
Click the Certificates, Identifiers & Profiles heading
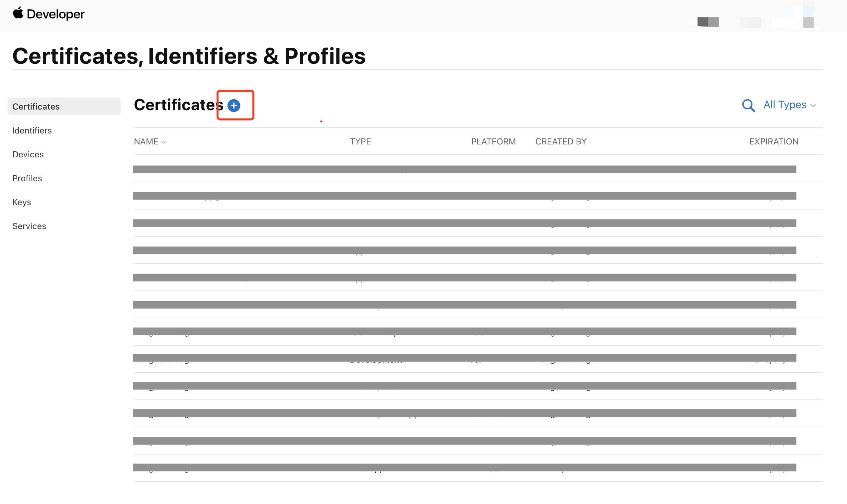[x=189, y=56]
